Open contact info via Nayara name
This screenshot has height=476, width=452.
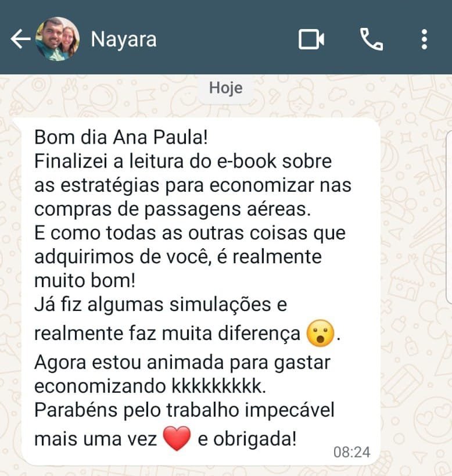(x=124, y=40)
